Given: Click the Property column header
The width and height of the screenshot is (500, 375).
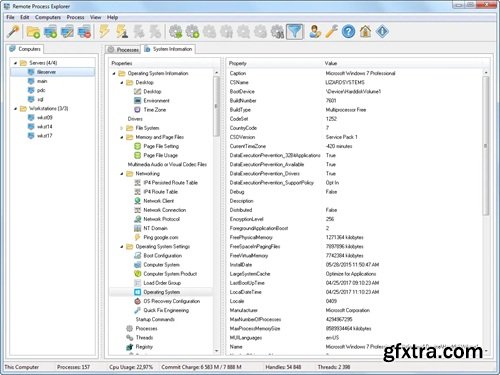Looking at the screenshot, I should [237, 63].
